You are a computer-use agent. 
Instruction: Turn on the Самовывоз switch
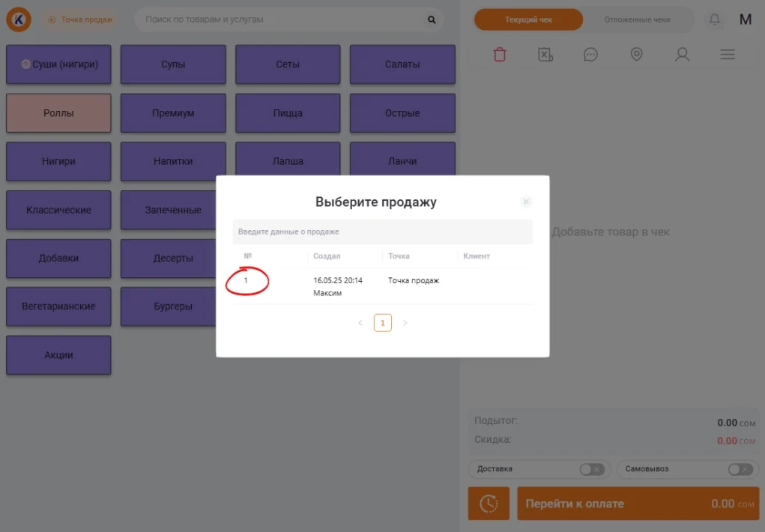click(x=740, y=469)
